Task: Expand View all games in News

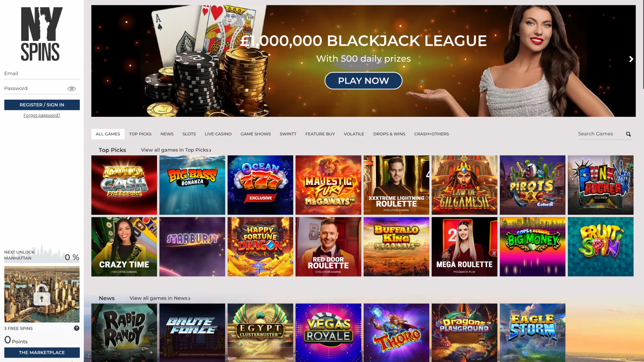Action: (160, 298)
